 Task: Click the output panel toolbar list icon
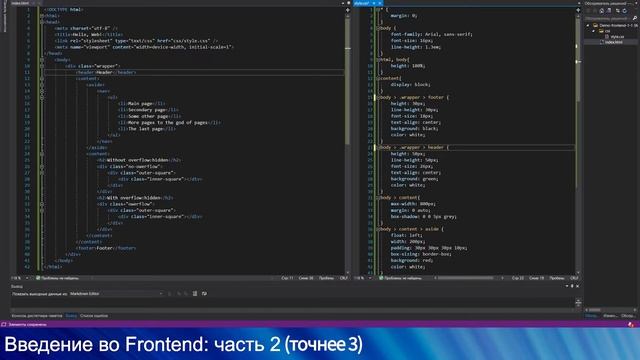(x=195, y=293)
